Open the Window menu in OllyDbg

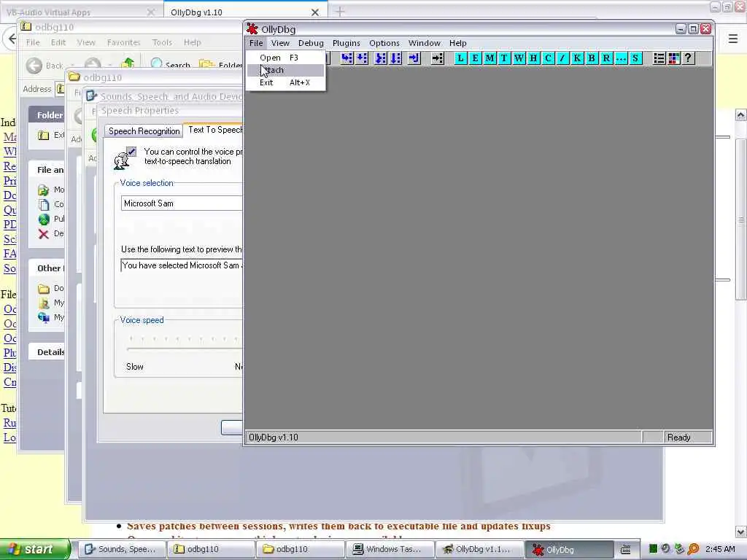pyautogui.click(x=425, y=43)
